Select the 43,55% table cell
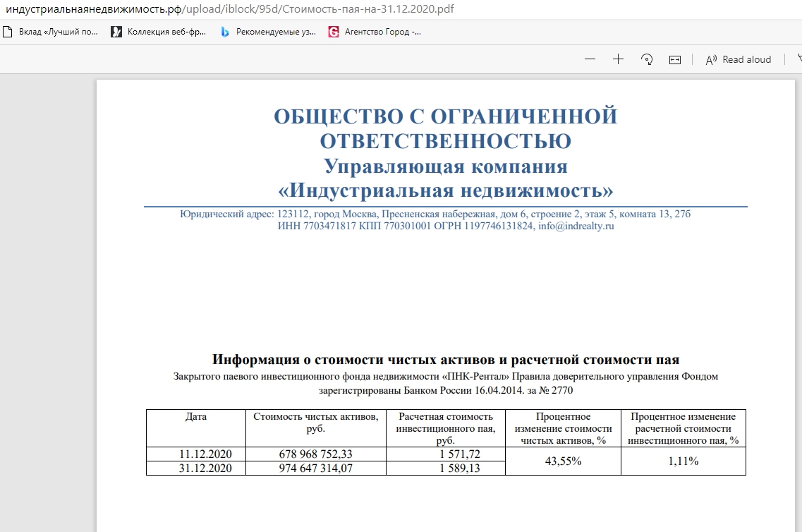This screenshot has width=802, height=532. 563,461
